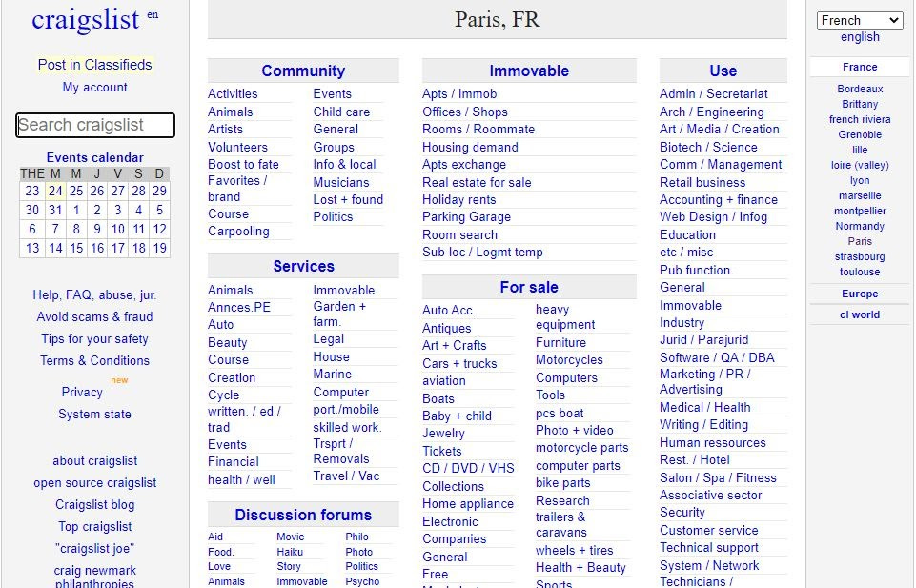Open Apts / Immob listings

coord(459,93)
